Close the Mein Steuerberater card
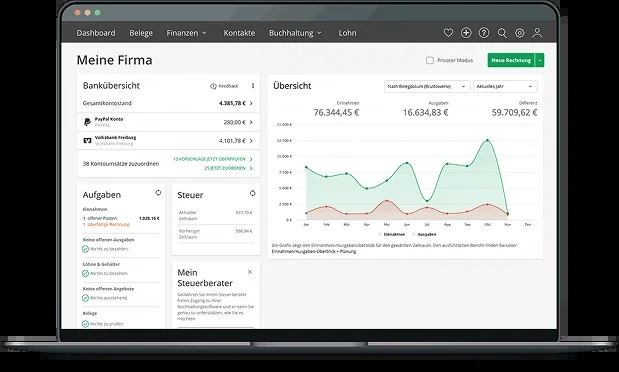Image resolution: width=619 pixels, height=372 pixels. (x=249, y=272)
